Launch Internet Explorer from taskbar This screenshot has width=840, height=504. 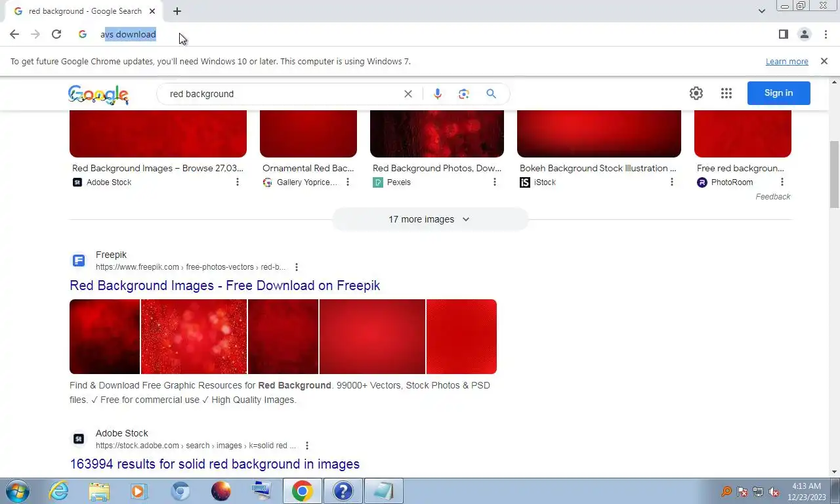[x=59, y=491]
